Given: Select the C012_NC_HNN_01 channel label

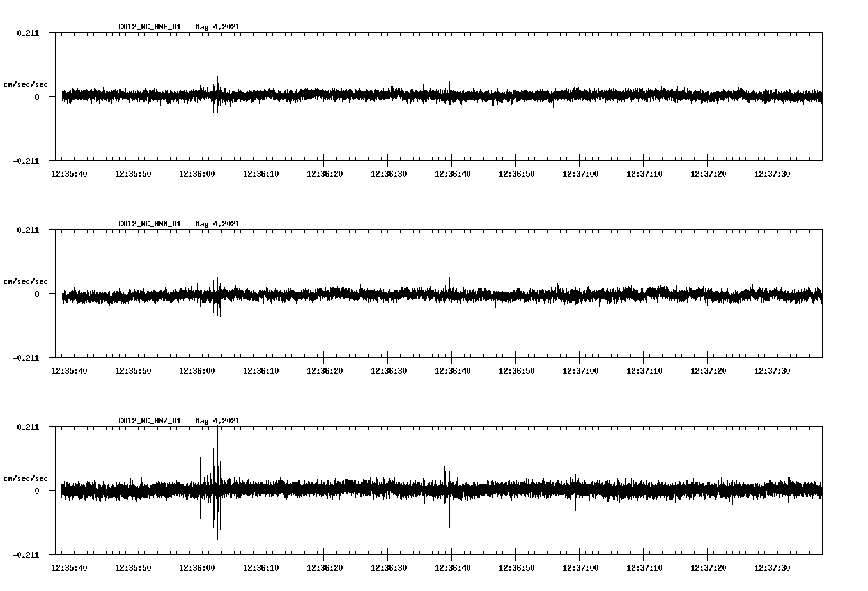Looking at the screenshot, I should tap(148, 223).
